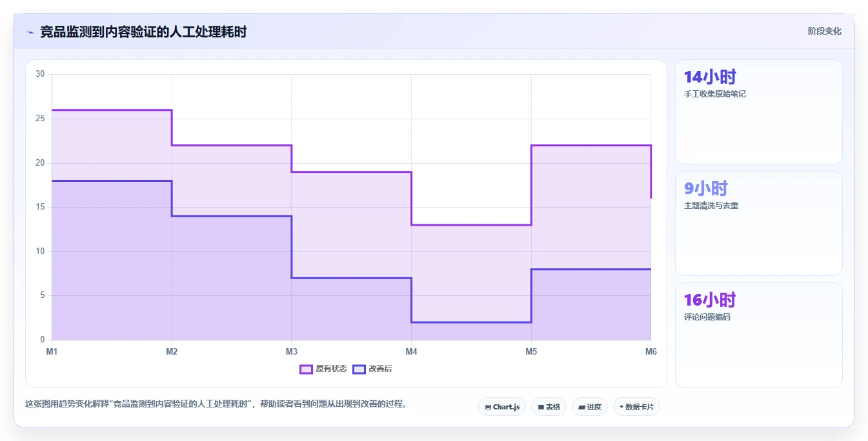Click the M1 x-axis label

(x=52, y=351)
